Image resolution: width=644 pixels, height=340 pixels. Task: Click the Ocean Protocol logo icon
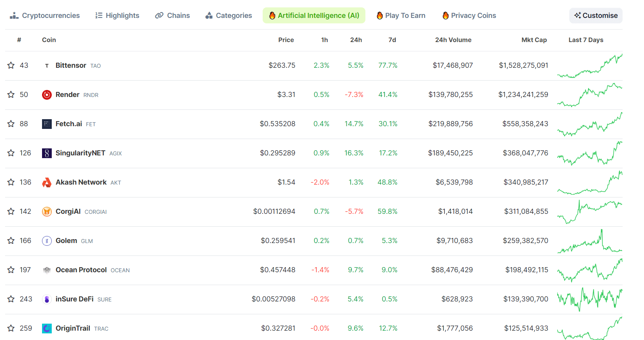click(47, 270)
